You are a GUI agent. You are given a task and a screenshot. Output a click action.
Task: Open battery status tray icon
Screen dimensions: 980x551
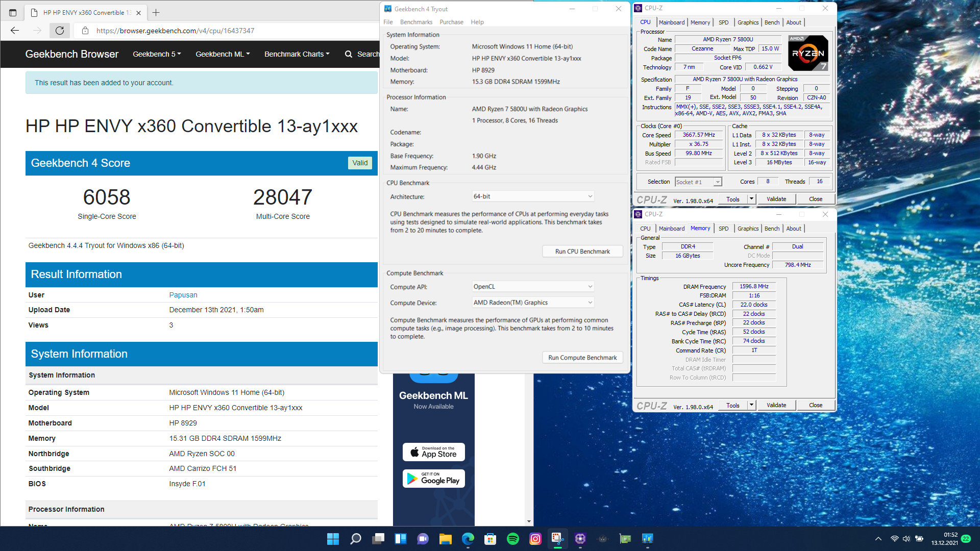click(919, 539)
